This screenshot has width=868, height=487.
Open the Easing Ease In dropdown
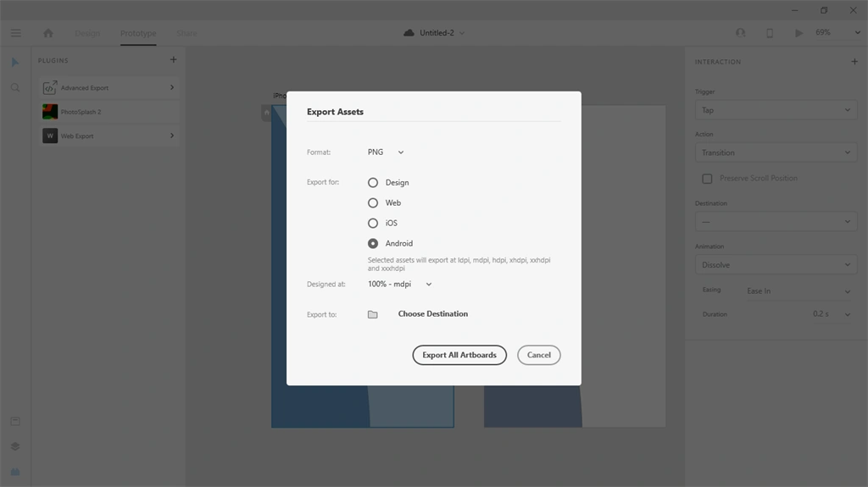(798, 291)
